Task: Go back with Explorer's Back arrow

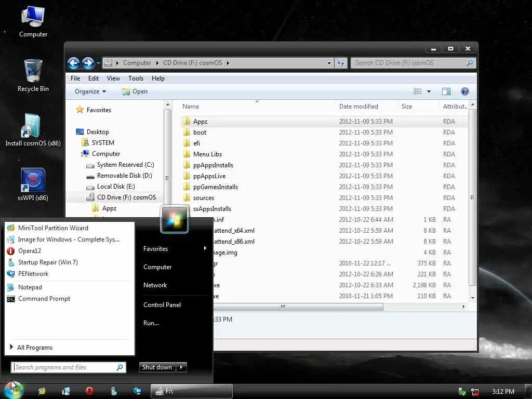Action: (73, 63)
